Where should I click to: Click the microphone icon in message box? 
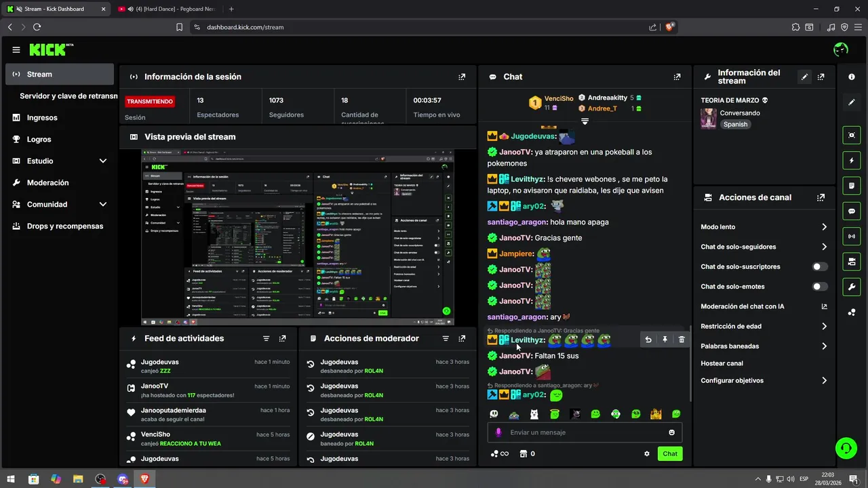tap(498, 432)
